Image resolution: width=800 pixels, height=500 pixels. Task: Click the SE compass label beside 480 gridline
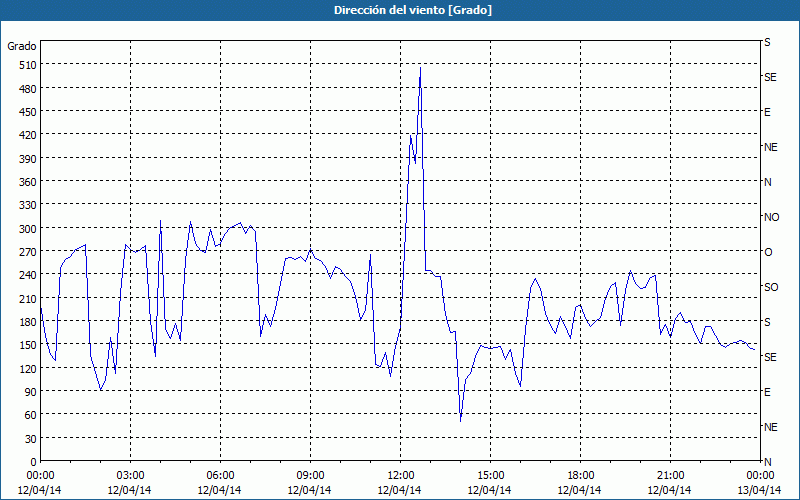point(770,77)
